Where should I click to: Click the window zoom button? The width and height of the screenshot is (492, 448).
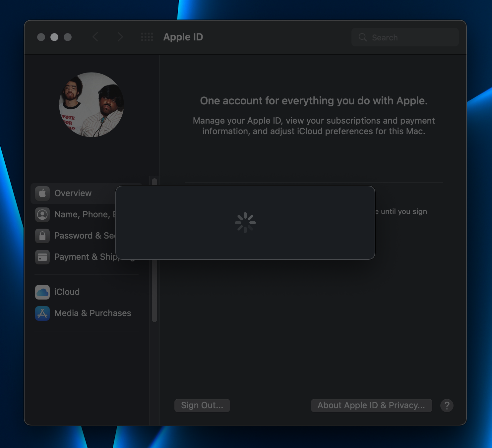click(x=68, y=37)
